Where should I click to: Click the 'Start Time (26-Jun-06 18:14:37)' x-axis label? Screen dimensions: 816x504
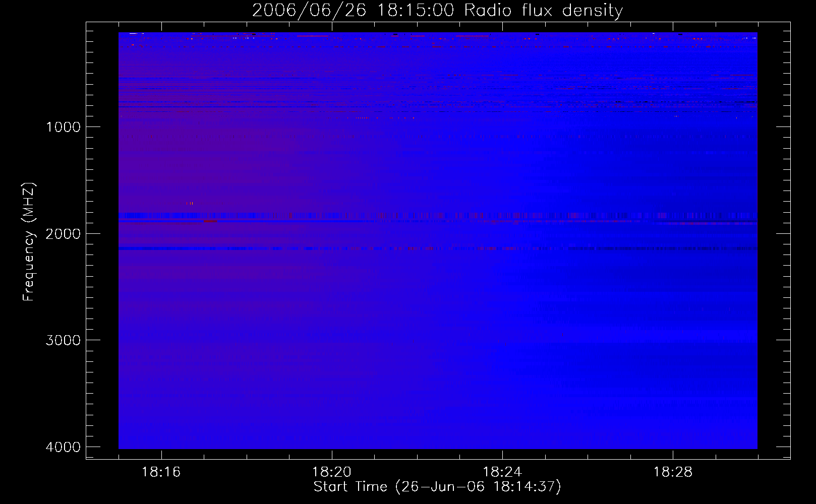(x=437, y=487)
